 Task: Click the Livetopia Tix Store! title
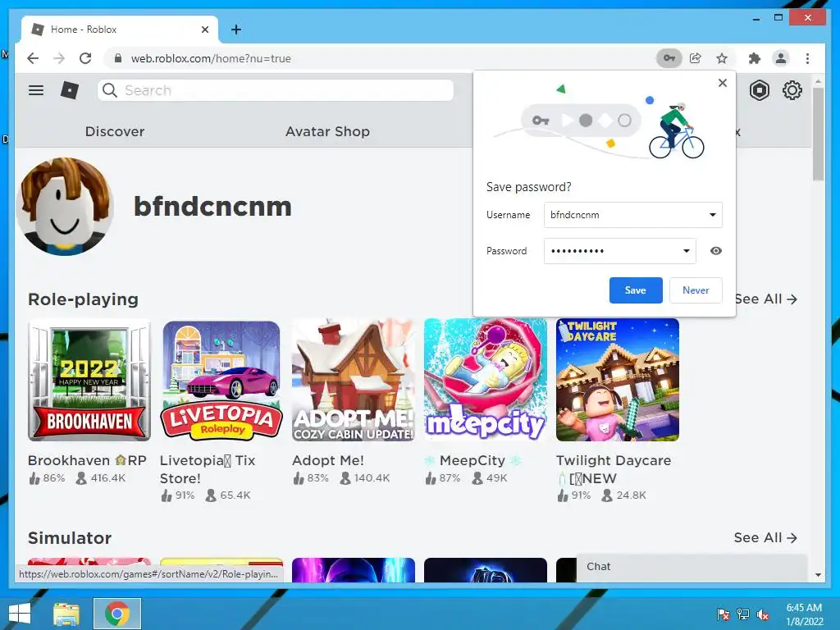(x=208, y=469)
